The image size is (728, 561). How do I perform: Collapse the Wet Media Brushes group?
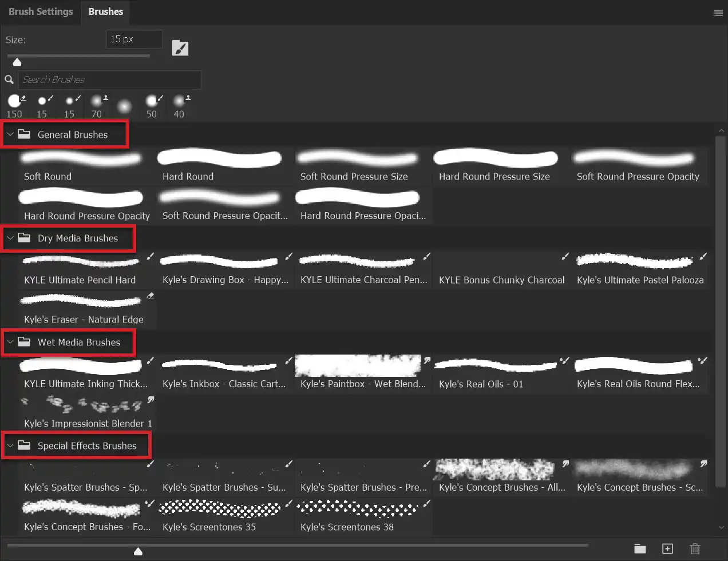pos(10,342)
